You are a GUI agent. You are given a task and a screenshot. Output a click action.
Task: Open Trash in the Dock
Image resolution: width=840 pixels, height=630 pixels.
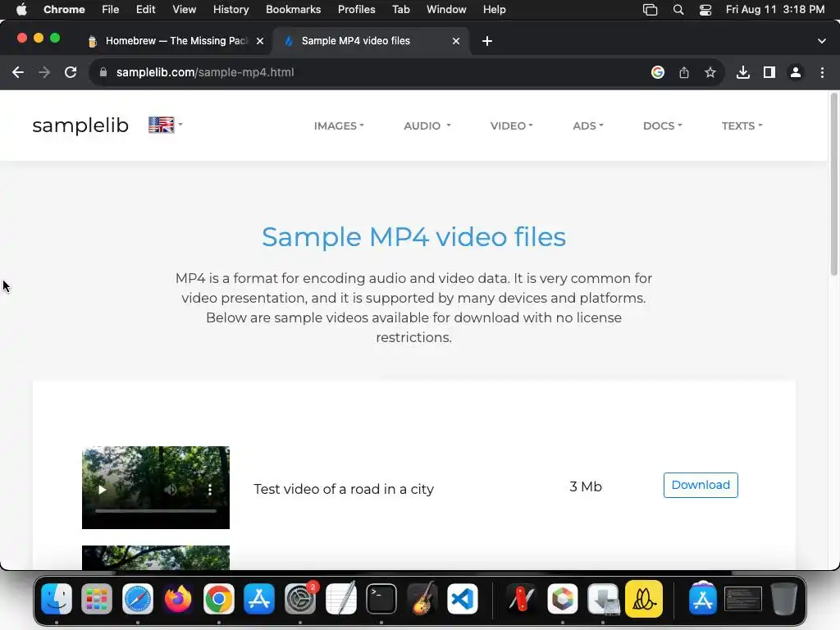(783, 599)
